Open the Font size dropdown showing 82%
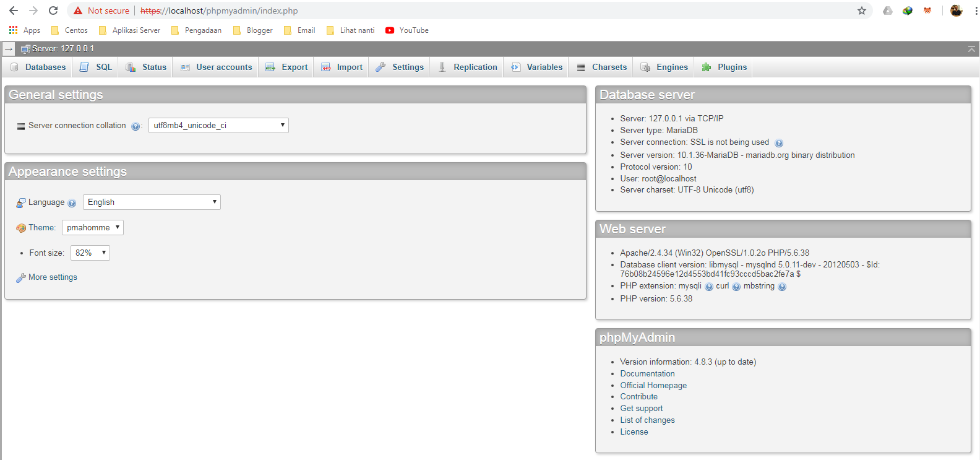The image size is (980, 460). coord(90,253)
